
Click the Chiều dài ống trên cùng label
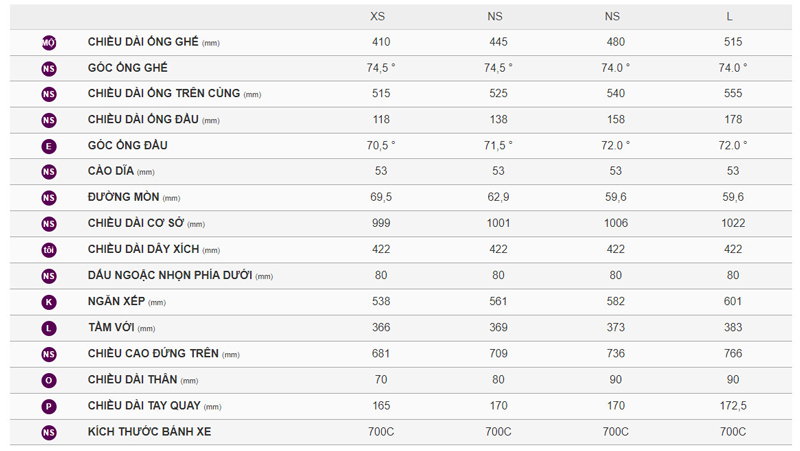pyautogui.click(x=164, y=94)
